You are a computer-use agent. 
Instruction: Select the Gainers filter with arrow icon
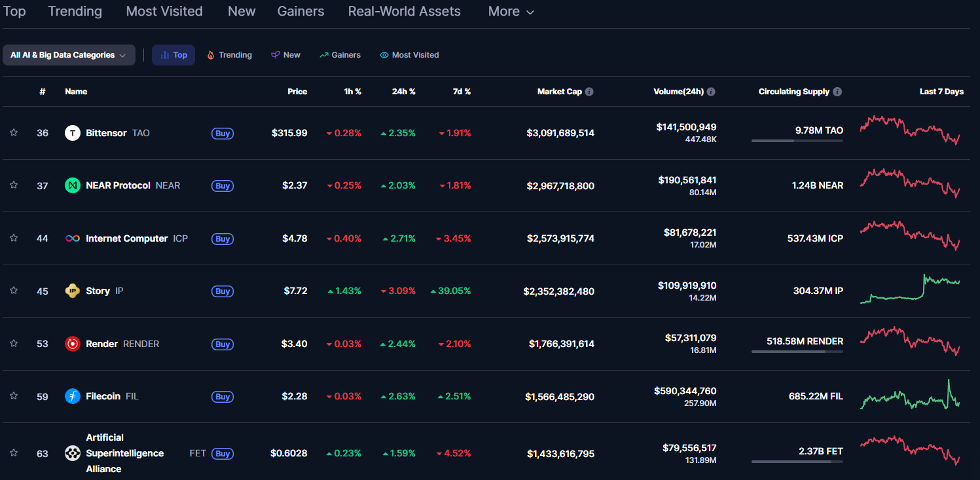[340, 55]
